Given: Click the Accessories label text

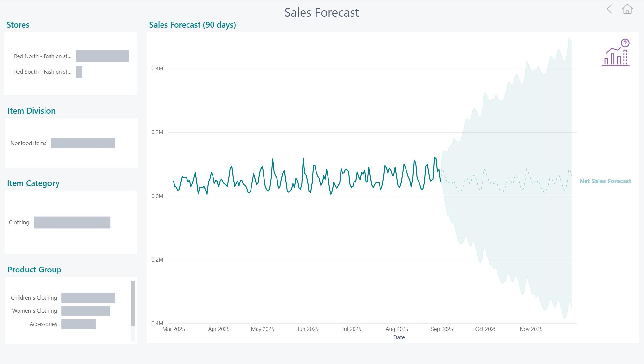Looking at the screenshot, I should [x=43, y=324].
